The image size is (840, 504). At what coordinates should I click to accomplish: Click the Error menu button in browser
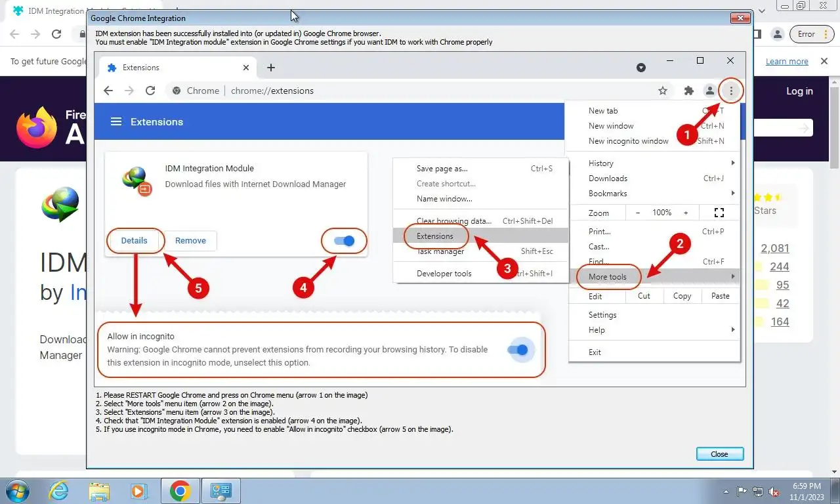coord(810,34)
